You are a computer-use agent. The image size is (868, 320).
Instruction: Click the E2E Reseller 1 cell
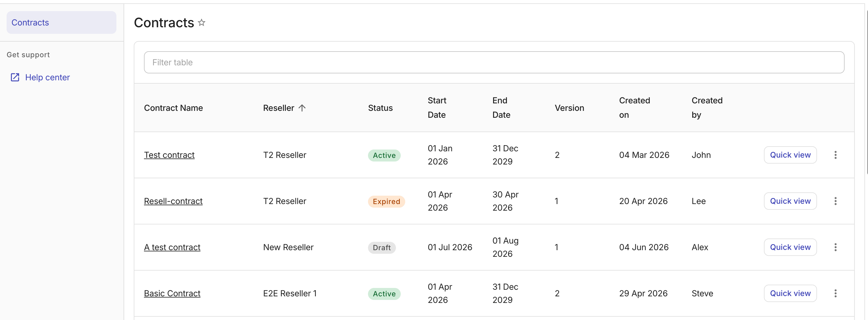[x=290, y=293]
